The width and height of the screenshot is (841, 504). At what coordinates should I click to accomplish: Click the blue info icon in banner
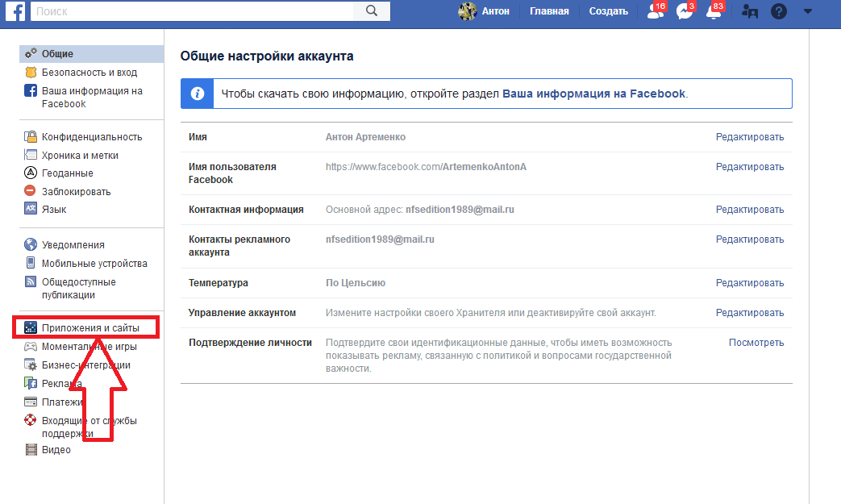(198, 94)
